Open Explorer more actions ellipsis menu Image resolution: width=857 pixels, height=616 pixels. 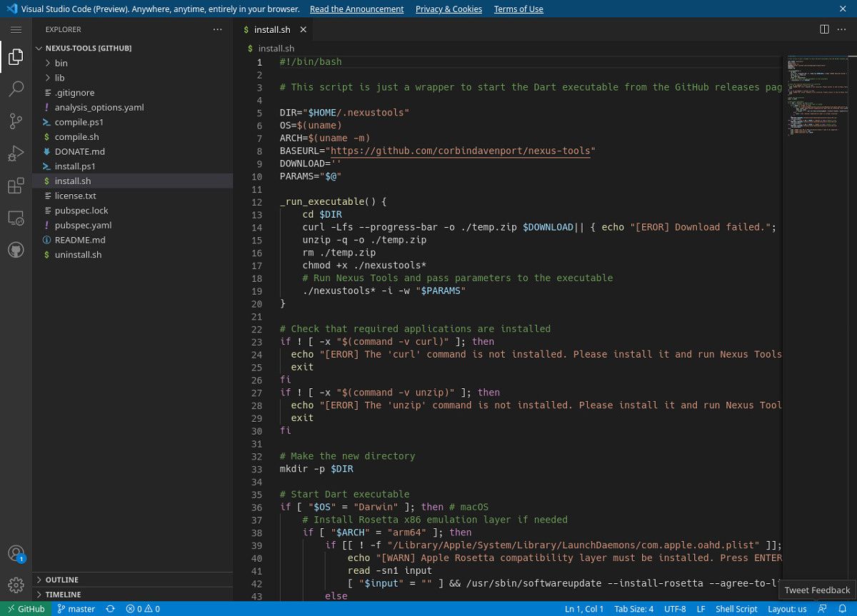click(218, 29)
